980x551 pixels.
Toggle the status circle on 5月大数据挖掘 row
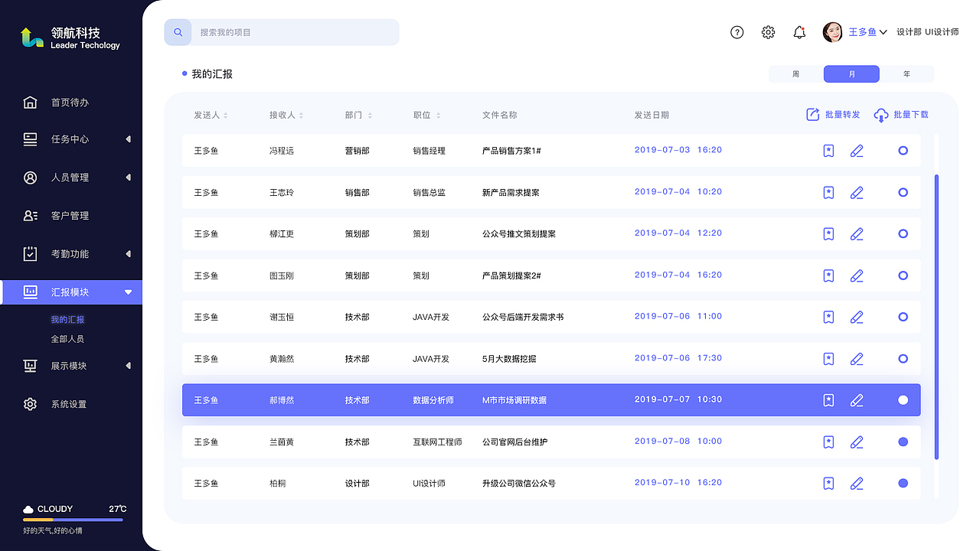tap(903, 358)
